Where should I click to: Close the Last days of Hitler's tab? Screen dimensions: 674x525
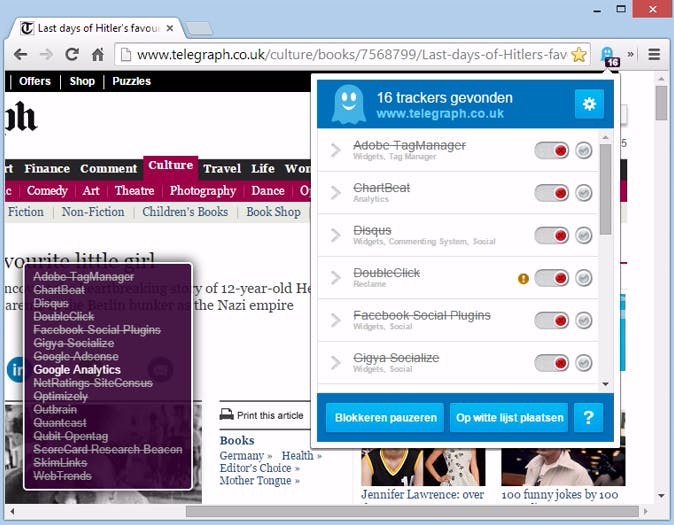[x=170, y=28]
